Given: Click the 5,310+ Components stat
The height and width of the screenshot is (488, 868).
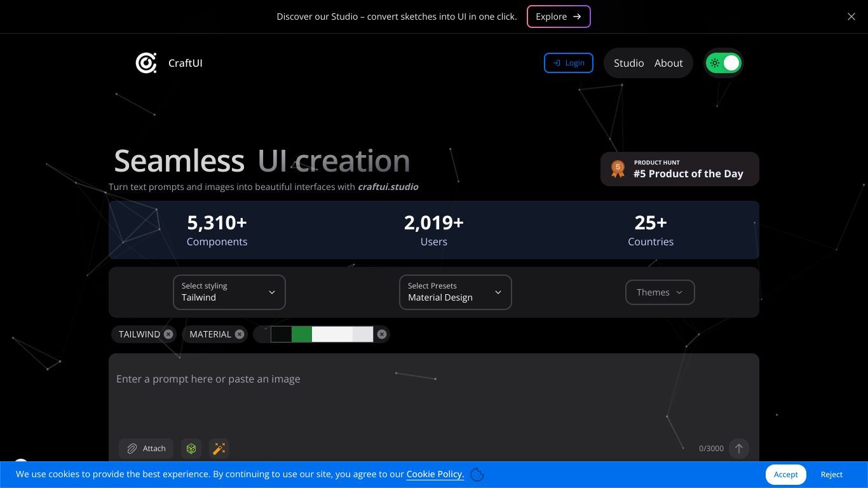Looking at the screenshot, I should point(217,230).
